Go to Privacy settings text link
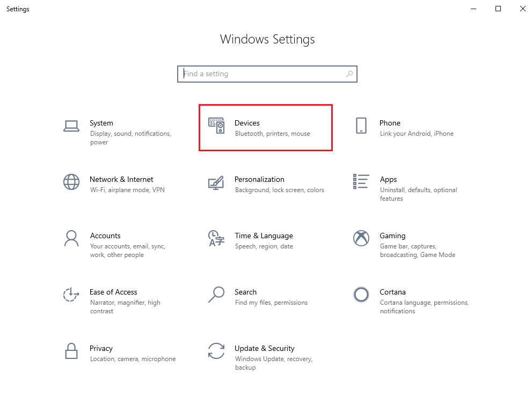Screen dimensions: 532x404 pyautogui.click(x=101, y=348)
